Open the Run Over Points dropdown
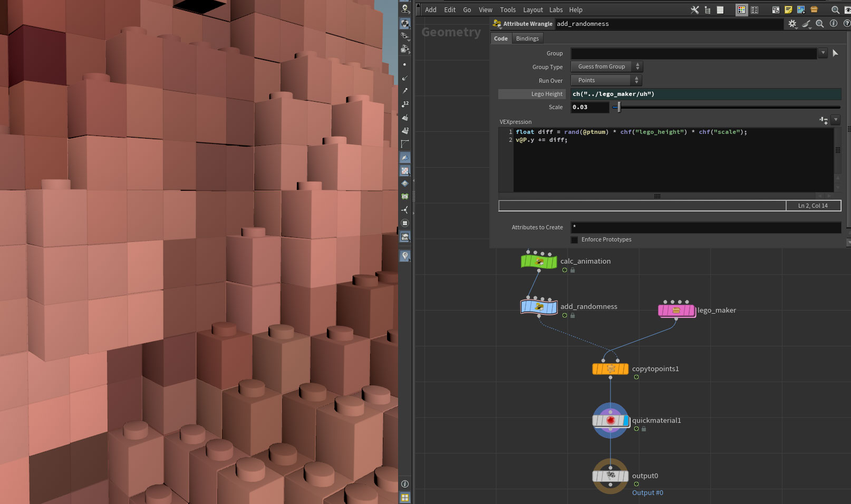Image resolution: width=851 pixels, height=504 pixels. (x=606, y=80)
